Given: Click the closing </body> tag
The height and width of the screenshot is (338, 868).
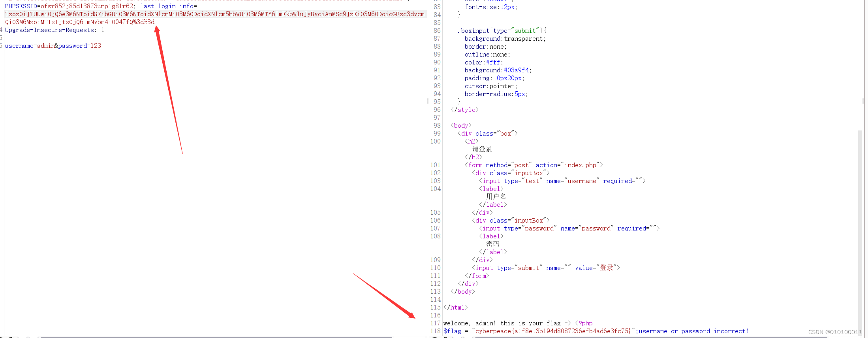Looking at the screenshot, I should (462, 292).
